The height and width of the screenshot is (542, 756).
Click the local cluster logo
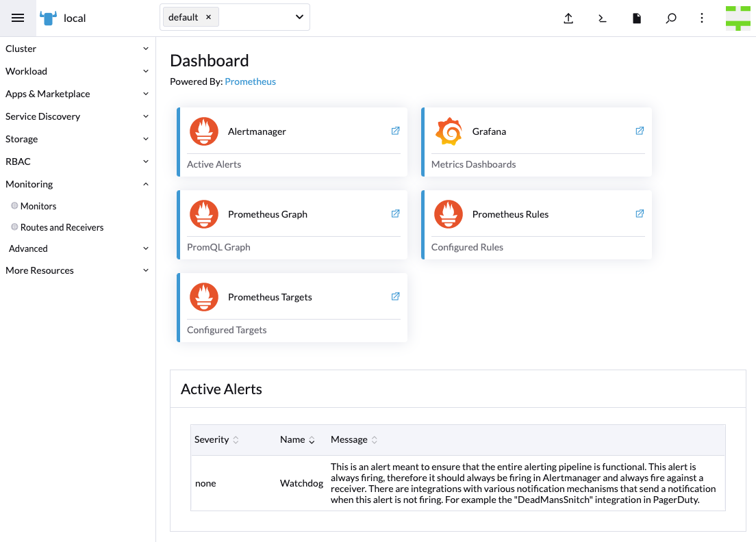tap(47, 18)
